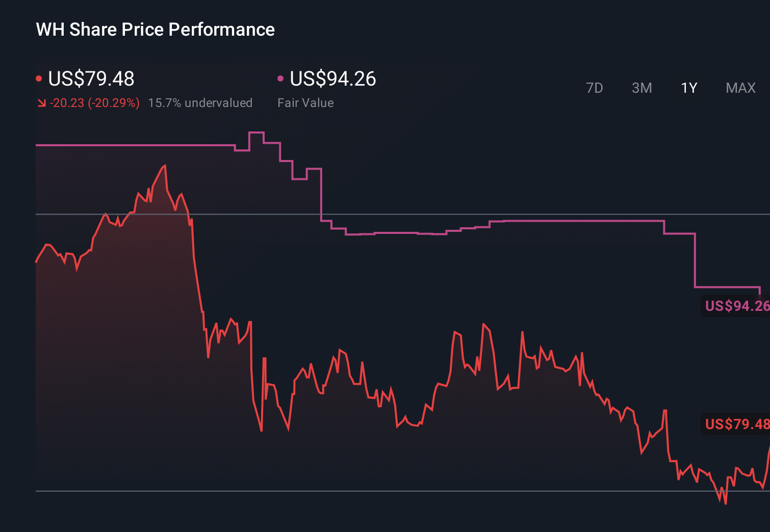Select the 1Y tab
Screen dimensions: 770x532
(x=688, y=88)
